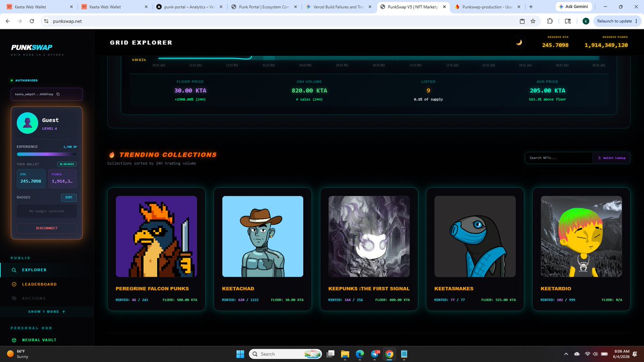Open the Windows Start menu
This screenshot has height=362, width=644.
coord(240,354)
